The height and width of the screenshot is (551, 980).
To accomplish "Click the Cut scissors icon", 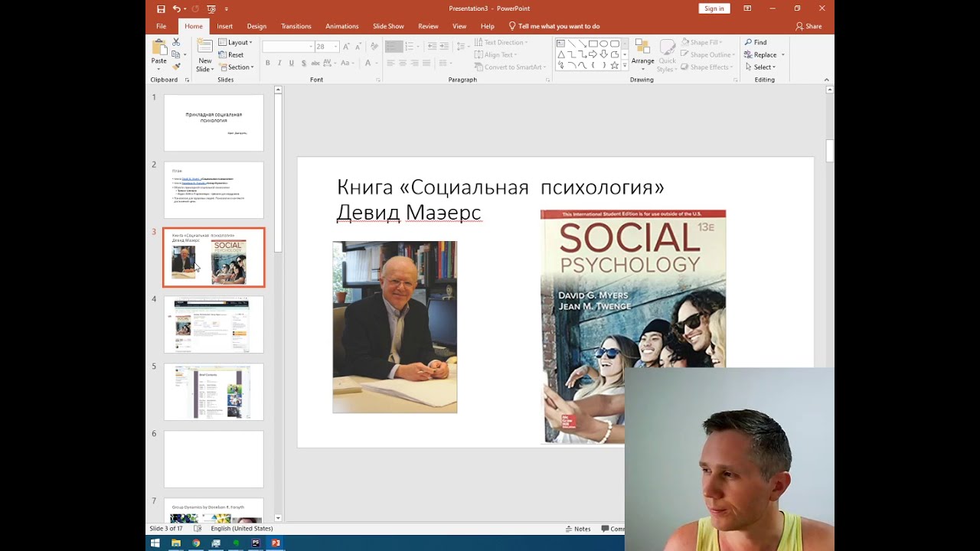I will (176, 42).
